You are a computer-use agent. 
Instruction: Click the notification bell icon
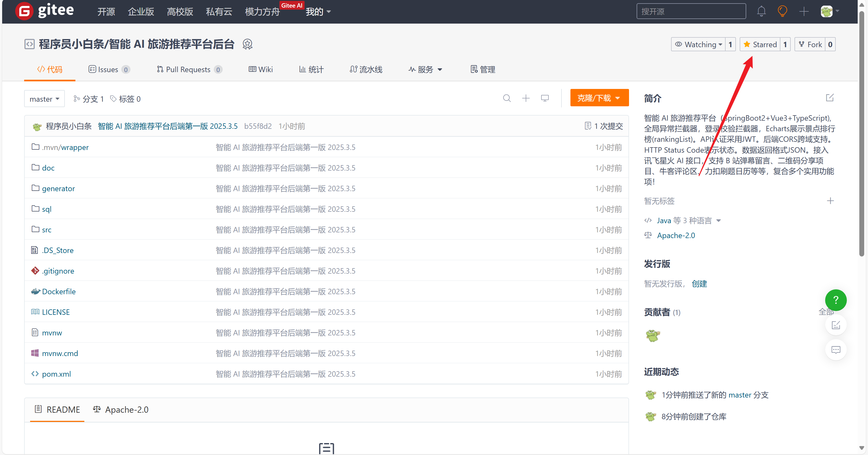click(761, 11)
